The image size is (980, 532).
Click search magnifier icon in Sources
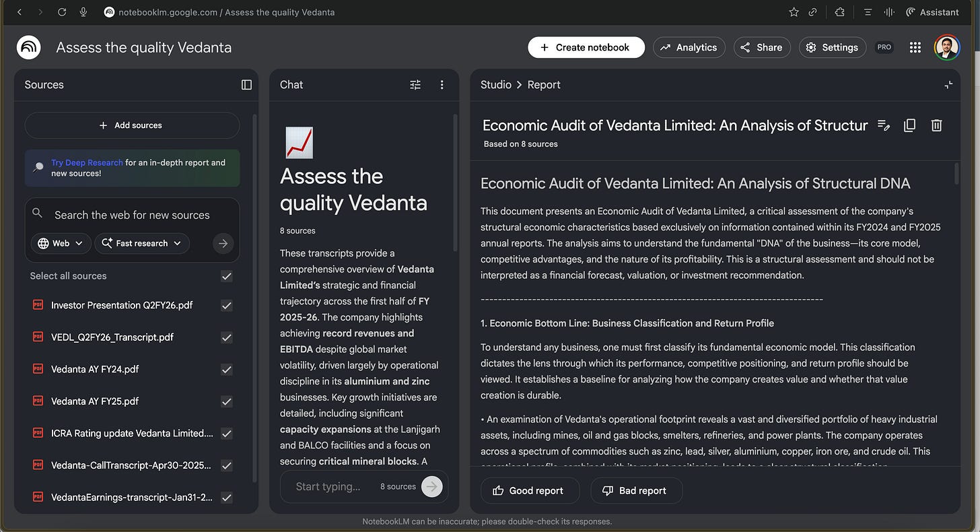(37, 213)
